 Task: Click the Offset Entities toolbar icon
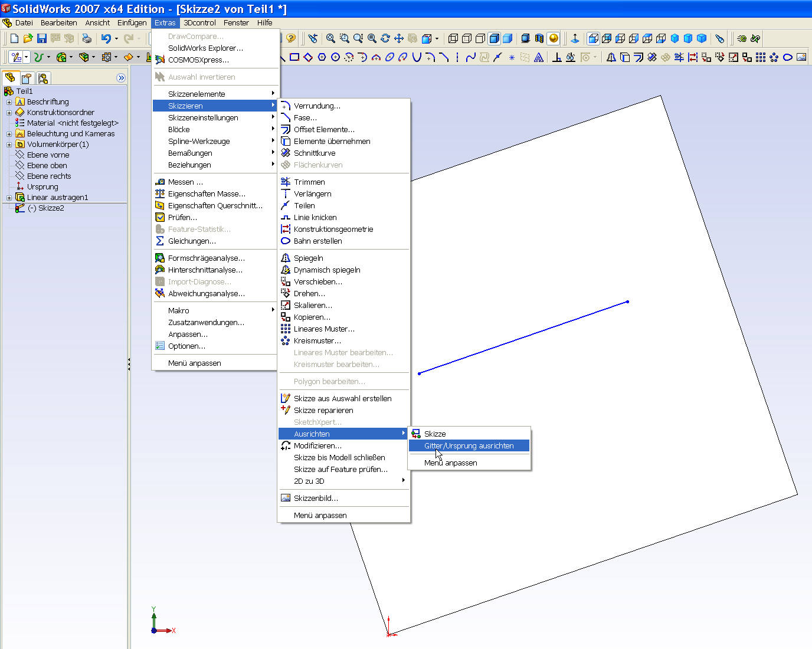(639, 57)
